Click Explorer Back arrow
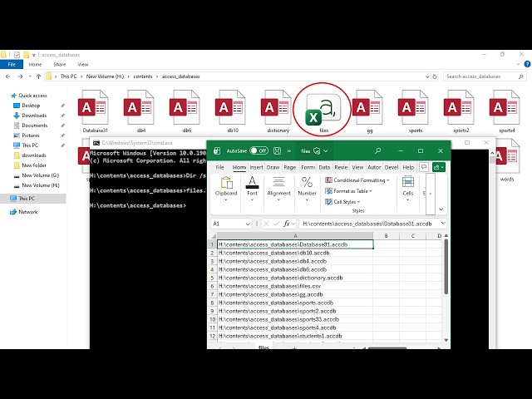Image resolution: width=532 pixels, height=399 pixels. point(8,76)
